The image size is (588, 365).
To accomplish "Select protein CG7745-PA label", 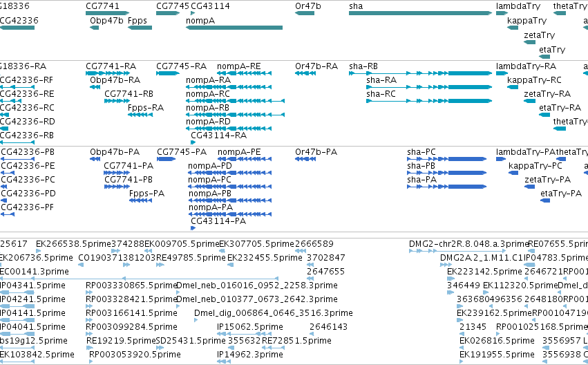I will tap(182, 152).
